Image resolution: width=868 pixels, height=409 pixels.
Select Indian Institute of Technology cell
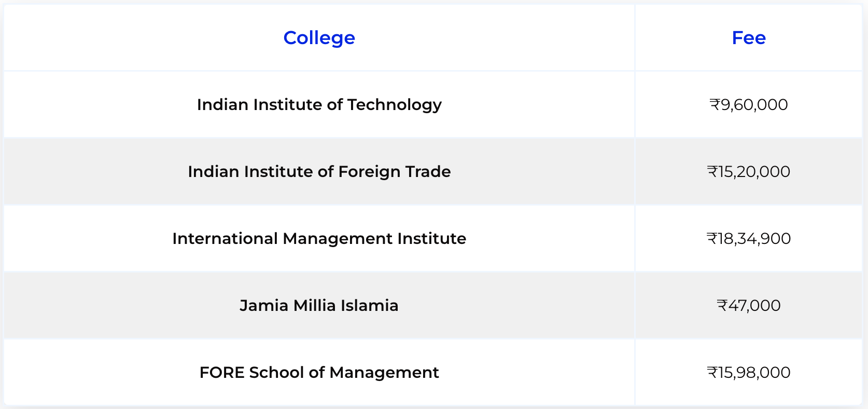[x=319, y=104]
